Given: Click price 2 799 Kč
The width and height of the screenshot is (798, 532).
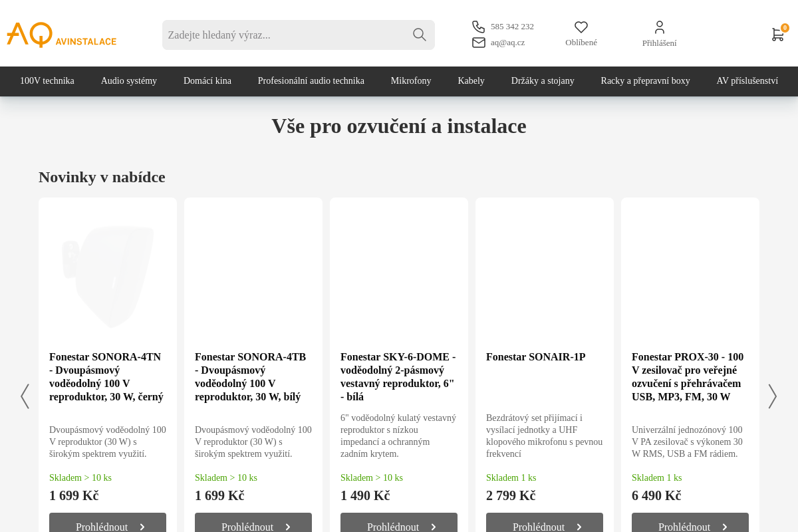Looking at the screenshot, I should click(511, 496).
